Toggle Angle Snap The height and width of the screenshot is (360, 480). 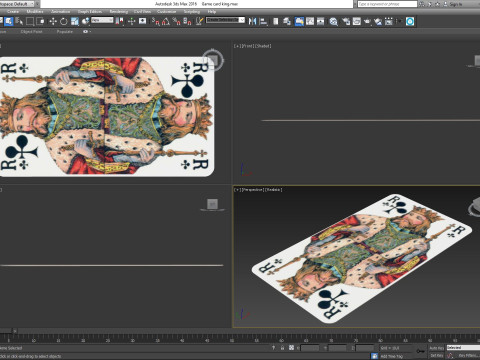166,21
